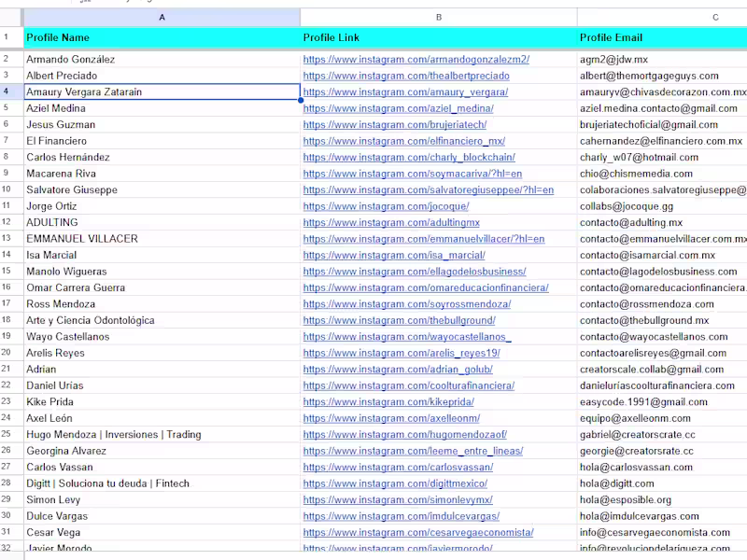Open the axelleonm Instagram link
Screen dimensions: 747x560
coord(391,418)
